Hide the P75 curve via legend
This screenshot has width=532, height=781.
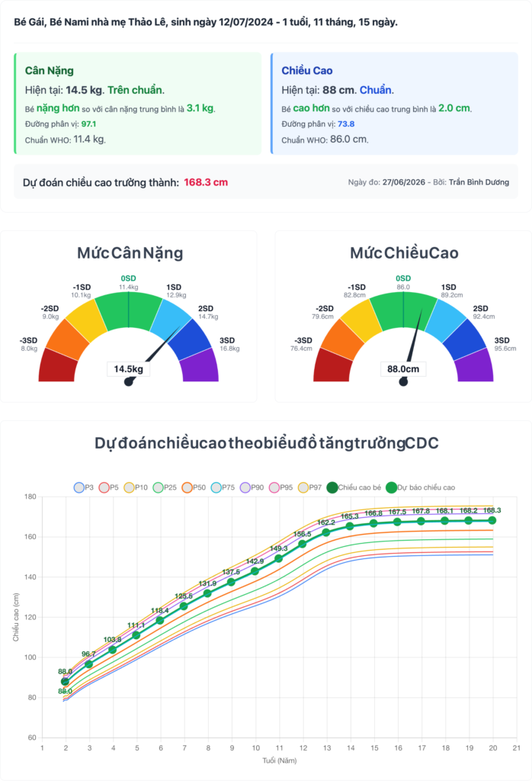click(223, 487)
